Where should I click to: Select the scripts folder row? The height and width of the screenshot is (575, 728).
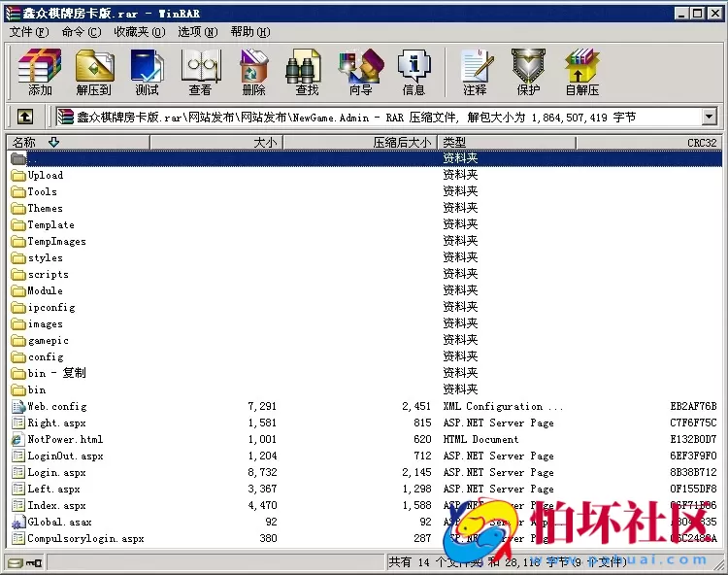pos(364,275)
